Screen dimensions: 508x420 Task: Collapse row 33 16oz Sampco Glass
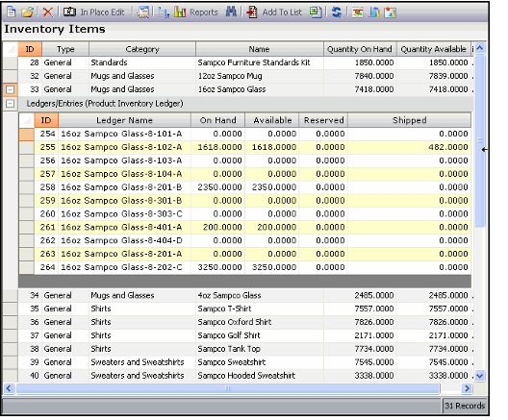point(11,89)
